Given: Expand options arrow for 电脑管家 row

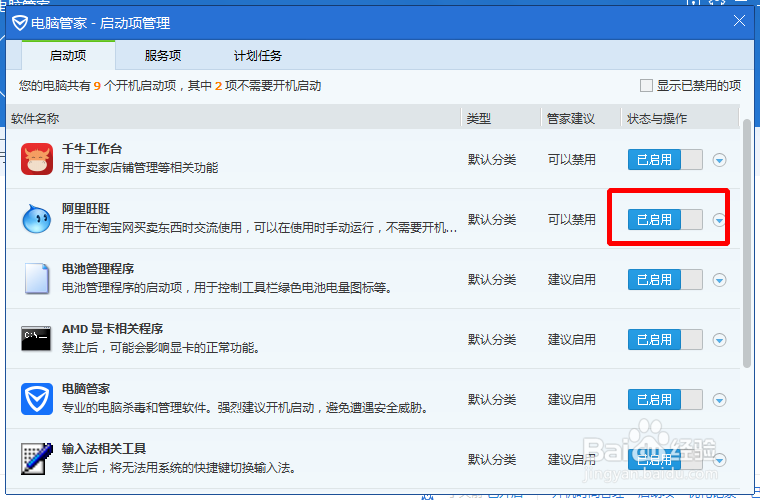Looking at the screenshot, I should 719,400.
